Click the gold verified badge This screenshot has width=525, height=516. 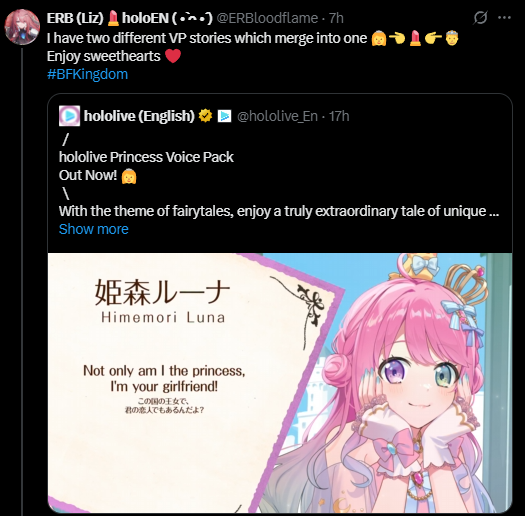(205, 116)
